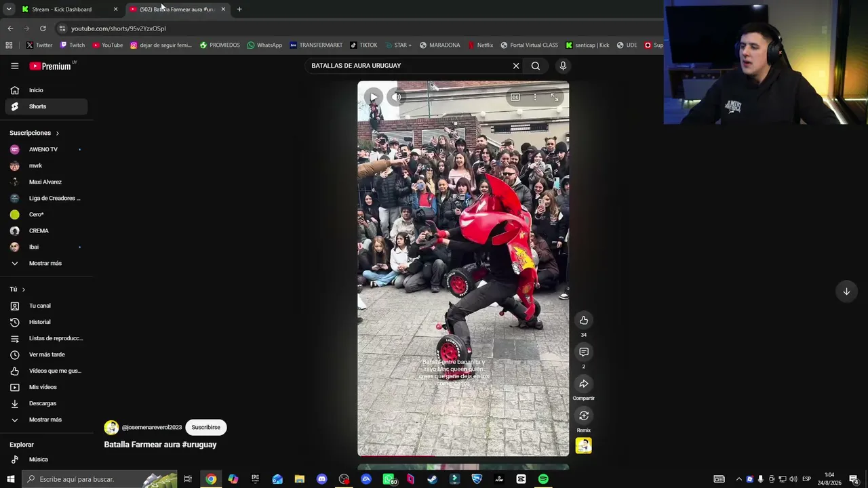Open the Twitter bookmark

(x=39, y=45)
